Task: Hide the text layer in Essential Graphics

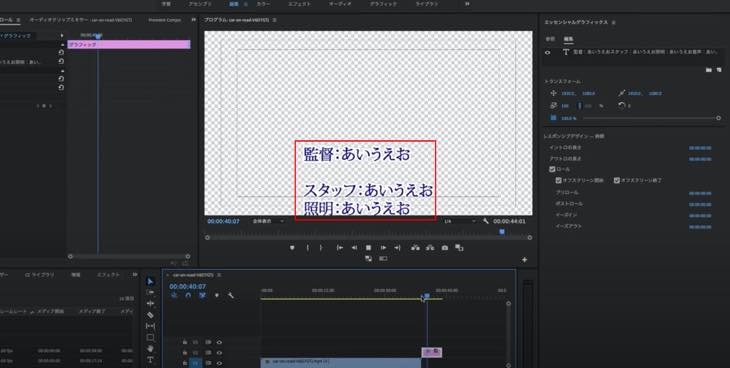Action: pos(548,53)
